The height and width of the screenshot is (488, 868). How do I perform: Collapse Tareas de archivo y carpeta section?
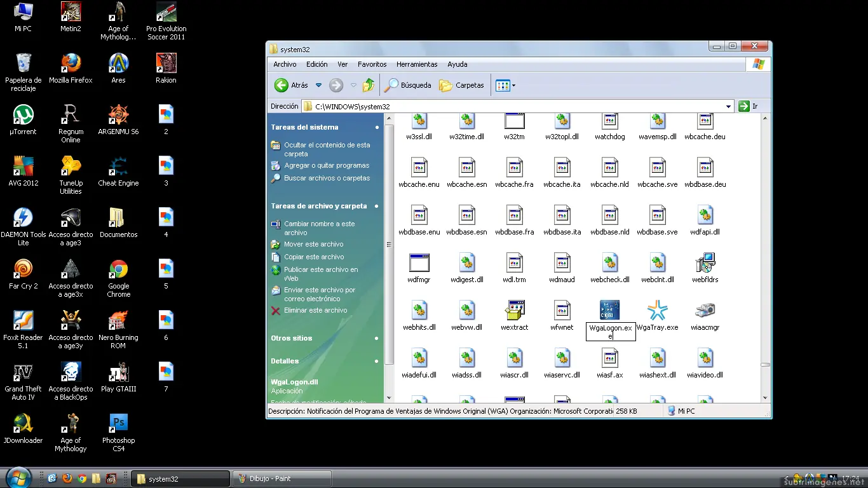pyautogui.click(x=377, y=206)
